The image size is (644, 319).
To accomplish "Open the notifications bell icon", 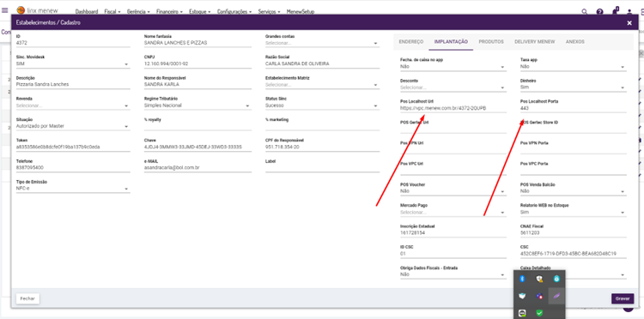I will pos(615,11).
